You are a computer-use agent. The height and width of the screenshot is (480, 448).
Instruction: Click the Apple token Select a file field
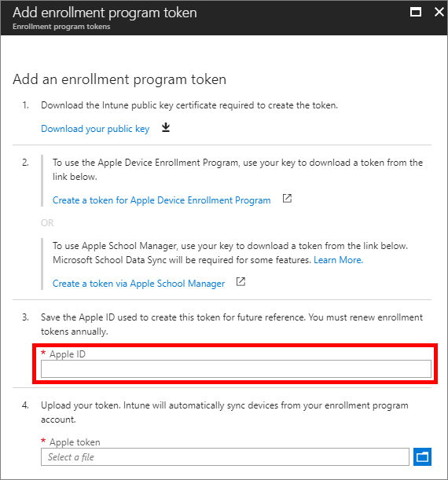pos(225,456)
